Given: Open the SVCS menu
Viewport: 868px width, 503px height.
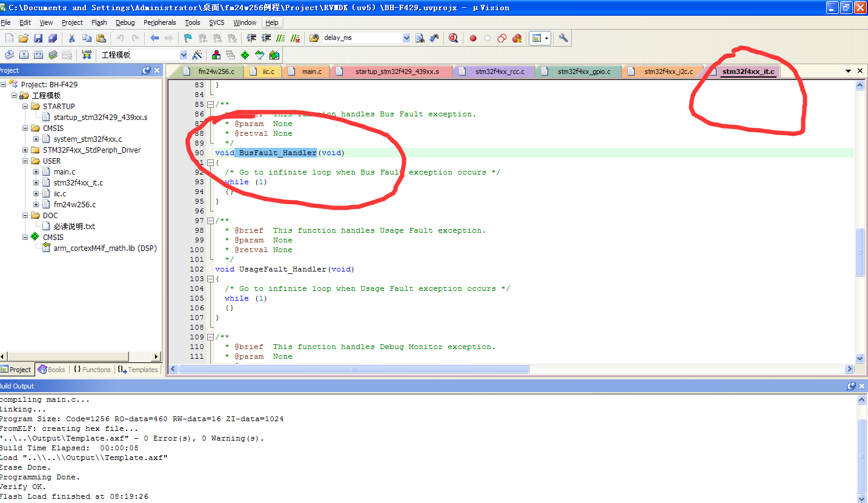Looking at the screenshot, I should [x=216, y=22].
